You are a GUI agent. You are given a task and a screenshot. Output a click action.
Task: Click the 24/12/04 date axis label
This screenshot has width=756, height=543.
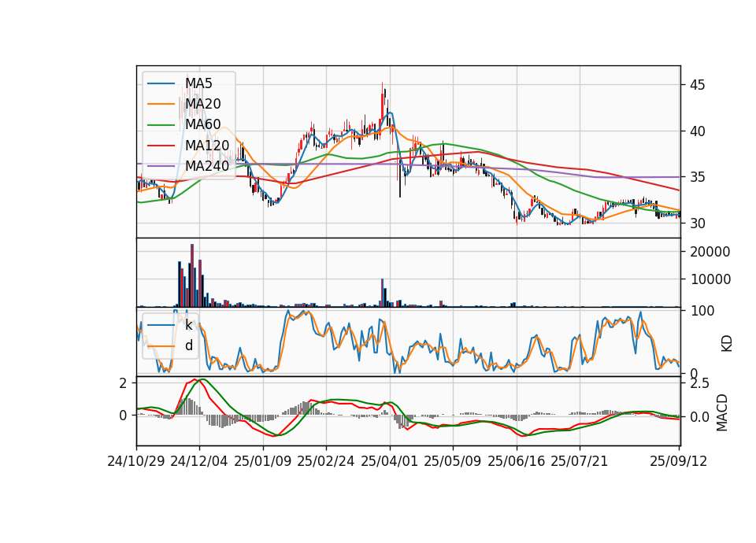(199, 461)
